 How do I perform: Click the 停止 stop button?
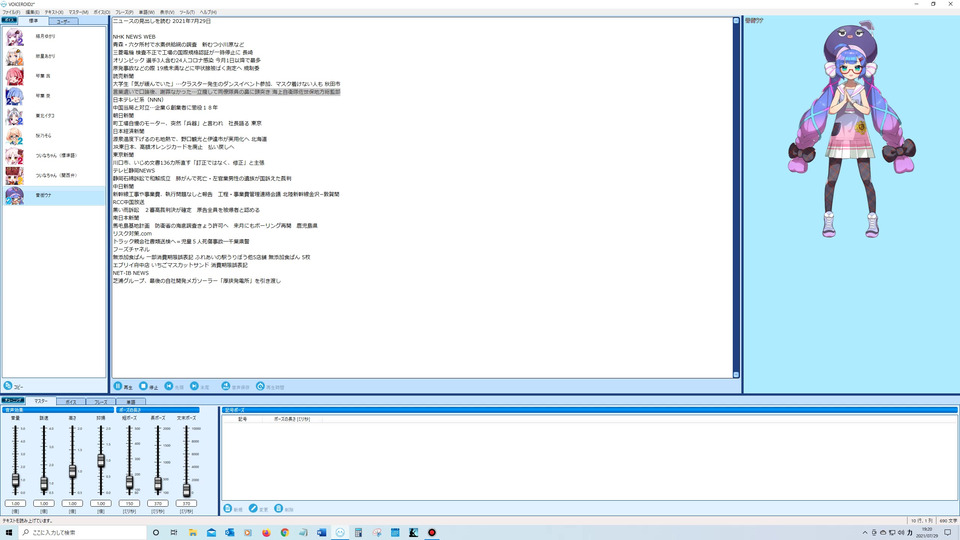[149, 386]
